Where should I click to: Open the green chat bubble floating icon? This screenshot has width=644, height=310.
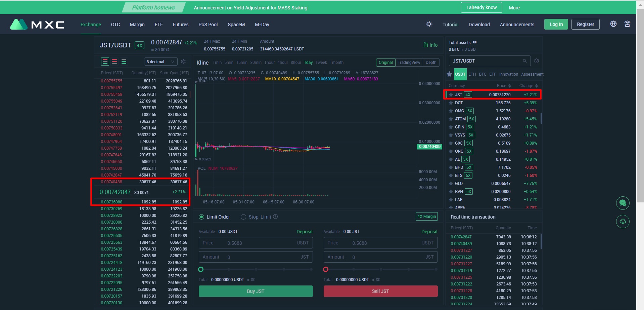[623, 203]
